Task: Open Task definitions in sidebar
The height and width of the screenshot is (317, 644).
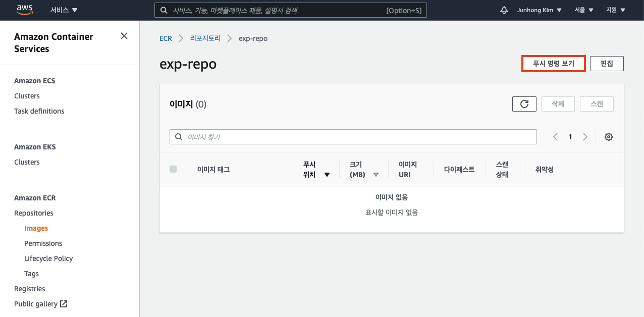Action: 39,111
